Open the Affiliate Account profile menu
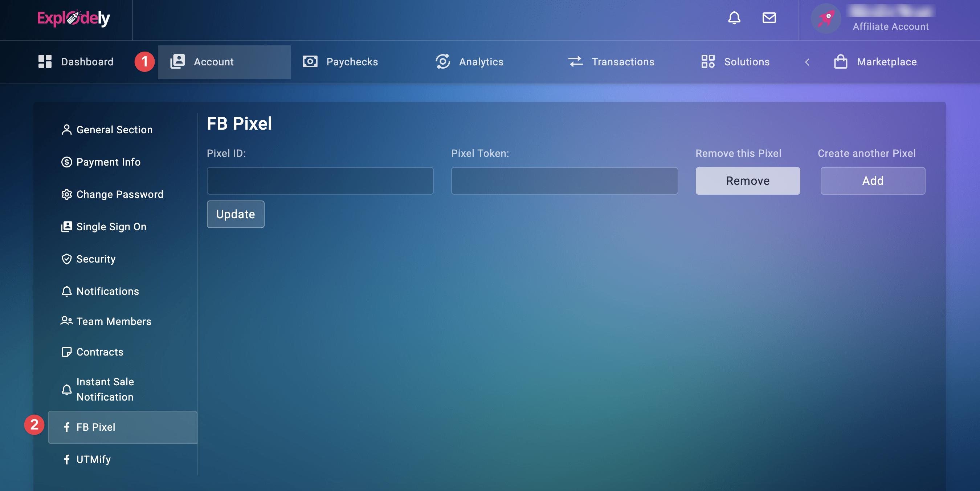Image resolution: width=980 pixels, height=491 pixels. tap(890, 26)
